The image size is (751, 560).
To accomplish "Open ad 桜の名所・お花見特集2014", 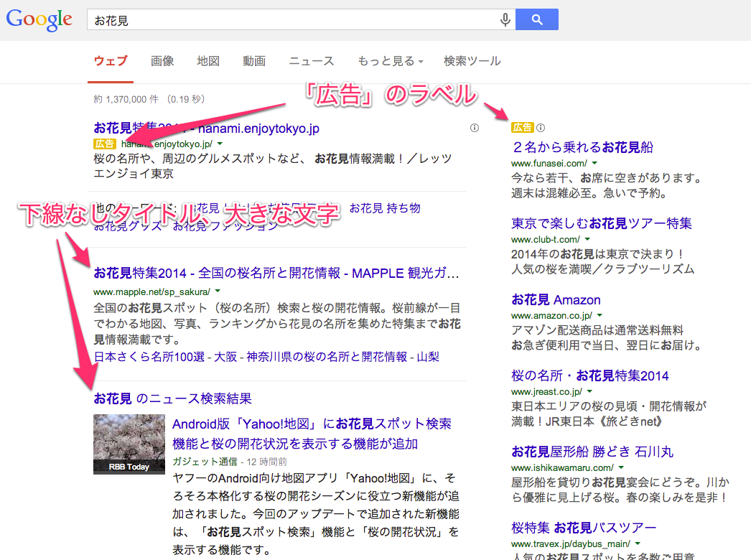I will 590,375.
